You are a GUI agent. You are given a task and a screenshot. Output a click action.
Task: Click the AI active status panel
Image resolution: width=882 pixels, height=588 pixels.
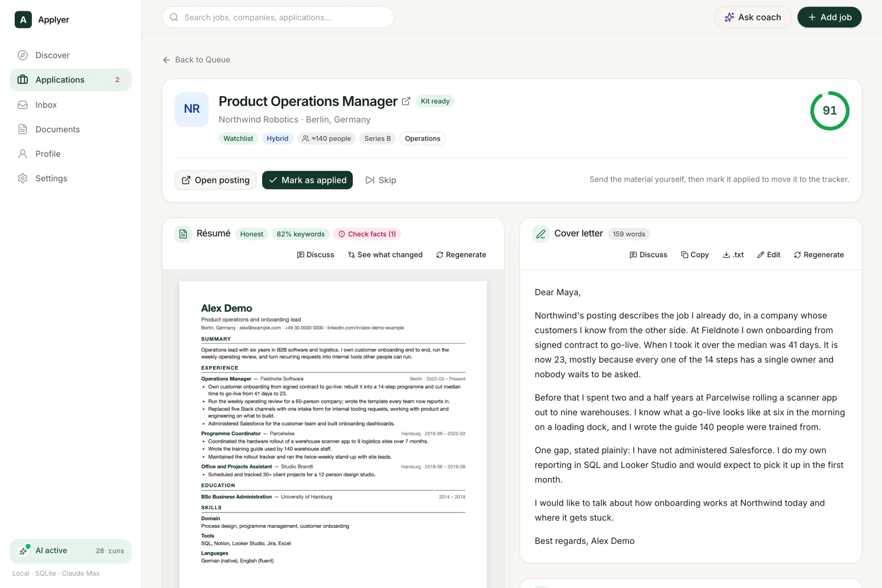pyautogui.click(x=71, y=551)
